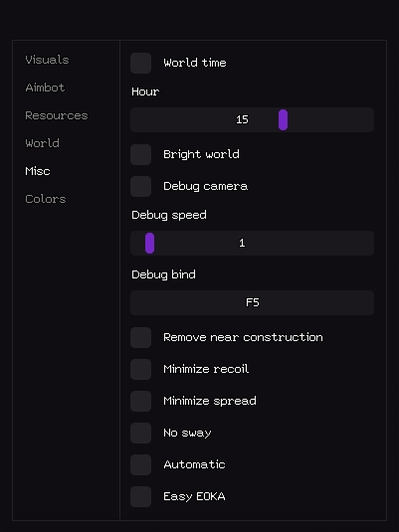The width and height of the screenshot is (399, 532).
Task: Switch to the Aimbot section
Action: pyautogui.click(x=45, y=88)
